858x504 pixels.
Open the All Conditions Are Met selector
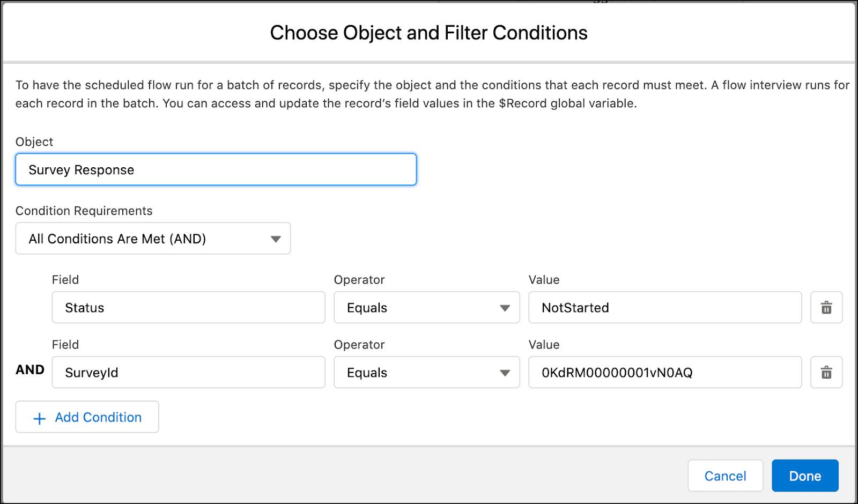[153, 239]
